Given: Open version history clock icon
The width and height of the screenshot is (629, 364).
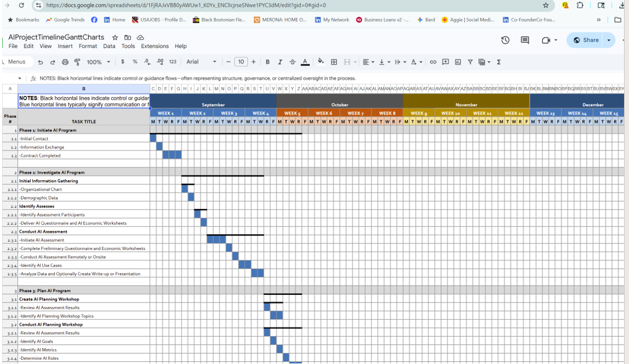Looking at the screenshot, I should click(x=505, y=40).
